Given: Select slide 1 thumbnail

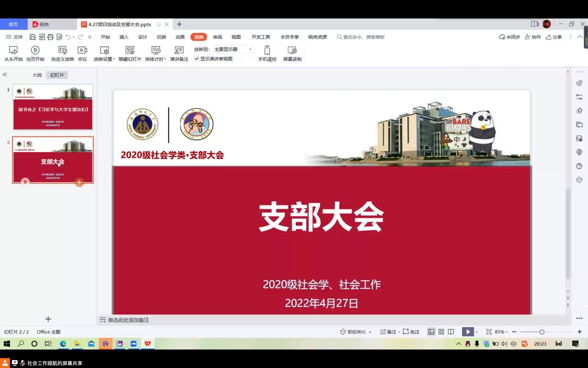Looking at the screenshot, I should tap(53, 107).
